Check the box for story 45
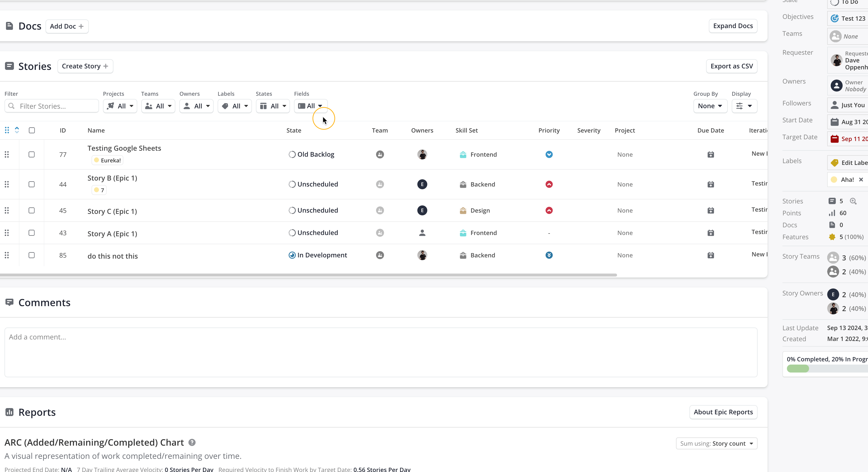 point(32,210)
